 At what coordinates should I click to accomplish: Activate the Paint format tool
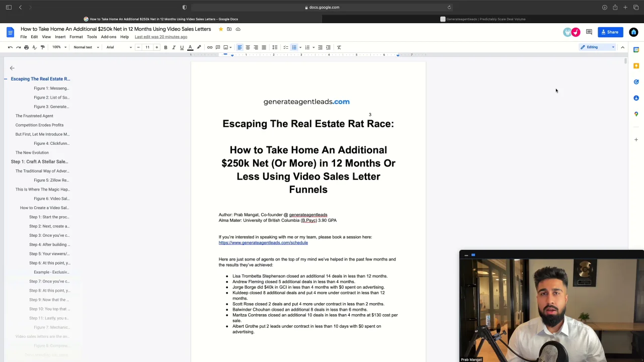[x=42, y=47]
